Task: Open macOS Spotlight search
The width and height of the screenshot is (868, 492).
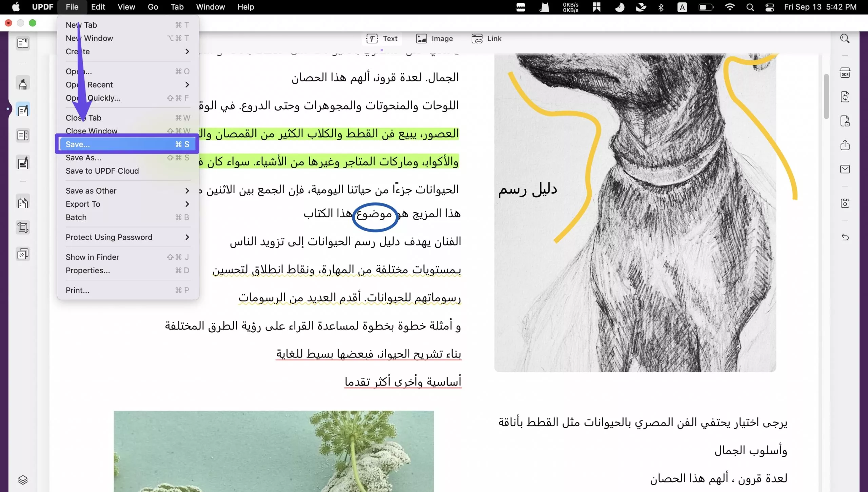Action: [750, 7]
